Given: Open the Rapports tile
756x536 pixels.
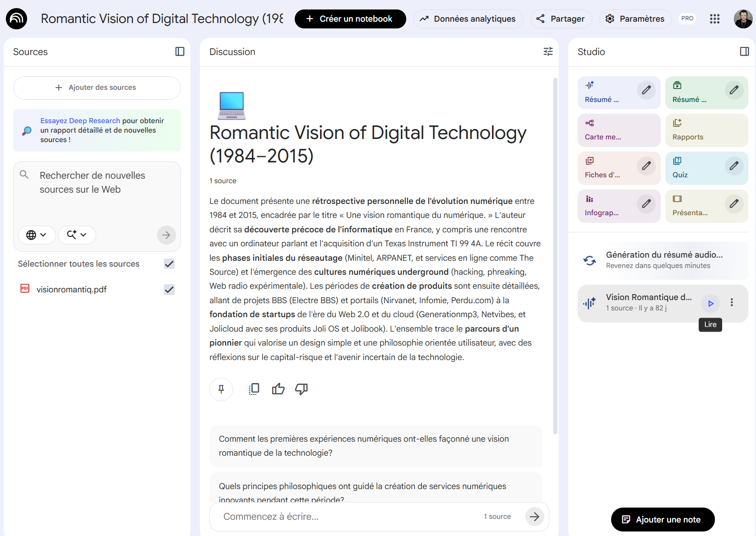Looking at the screenshot, I should tap(706, 130).
